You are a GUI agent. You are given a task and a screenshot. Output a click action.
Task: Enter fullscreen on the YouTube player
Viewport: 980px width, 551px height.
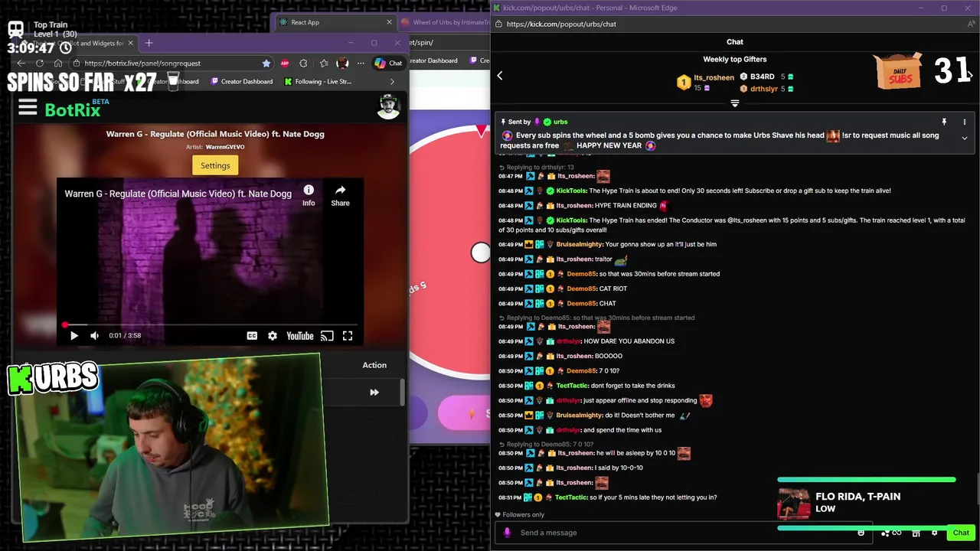coord(348,335)
